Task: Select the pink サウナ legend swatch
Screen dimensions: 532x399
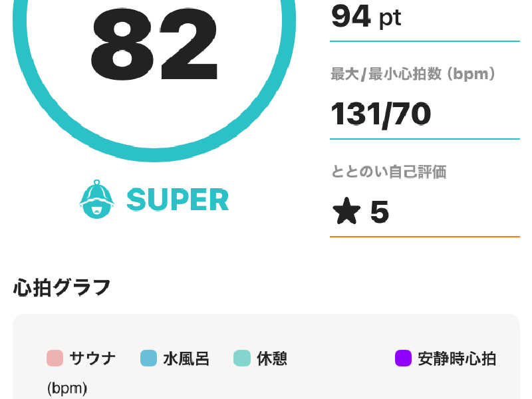Action: [x=55, y=358]
